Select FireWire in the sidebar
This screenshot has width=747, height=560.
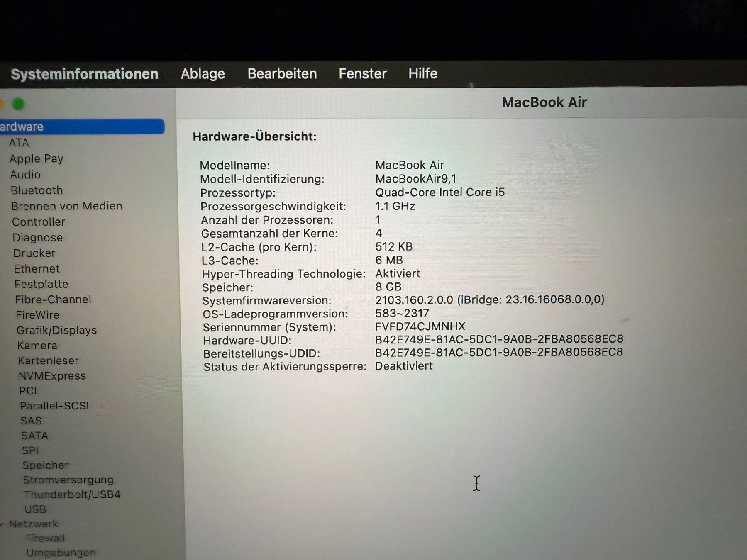pyautogui.click(x=38, y=315)
